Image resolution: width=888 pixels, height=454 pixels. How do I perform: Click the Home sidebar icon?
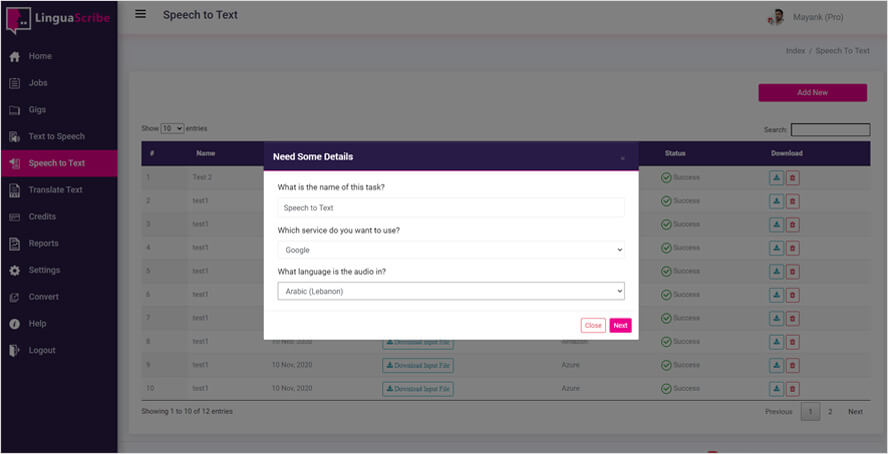(x=15, y=56)
